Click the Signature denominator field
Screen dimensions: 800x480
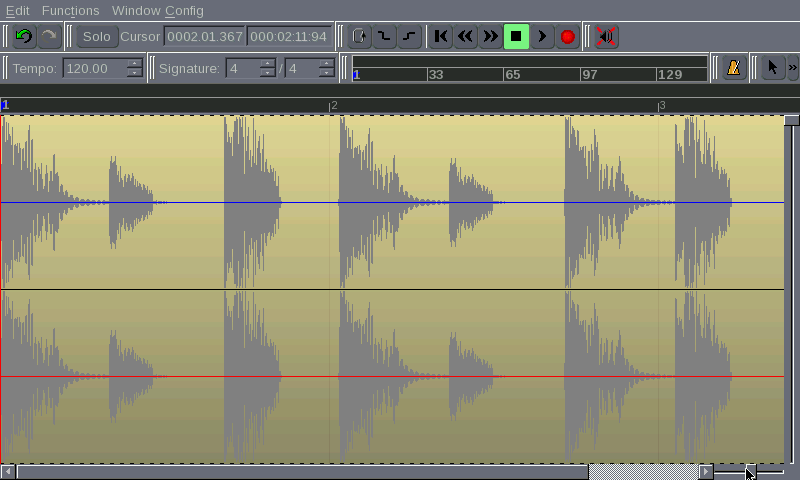(302, 68)
